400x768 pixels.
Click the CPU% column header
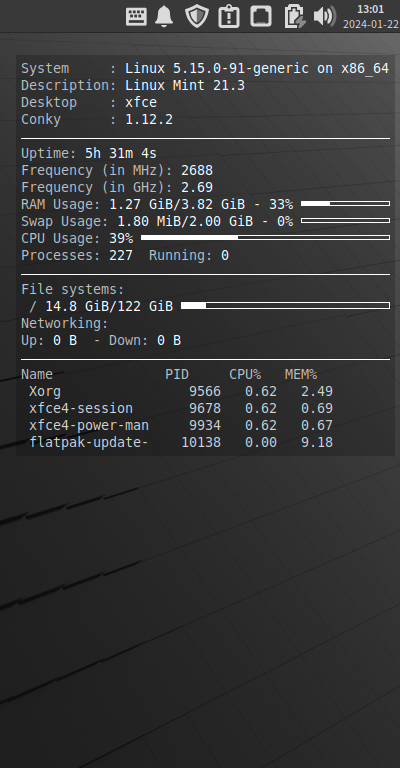tap(245, 375)
